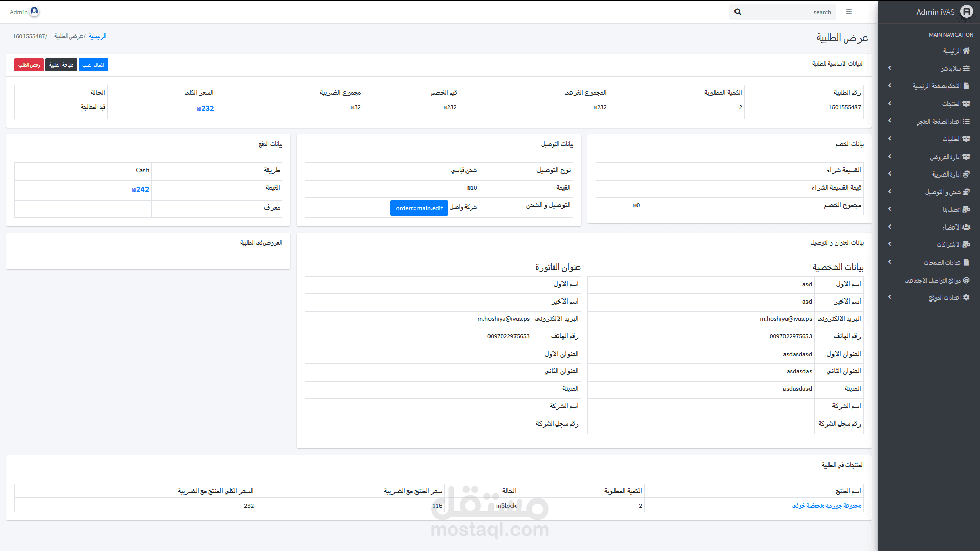Expand the المنتجات products menu chevron
Image resolution: width=980 pixels, height=551 pixels.
[x=889, y=104]
